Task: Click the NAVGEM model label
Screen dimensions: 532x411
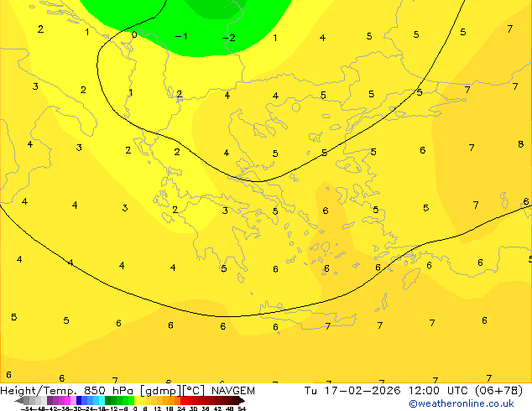Action: 233,391
